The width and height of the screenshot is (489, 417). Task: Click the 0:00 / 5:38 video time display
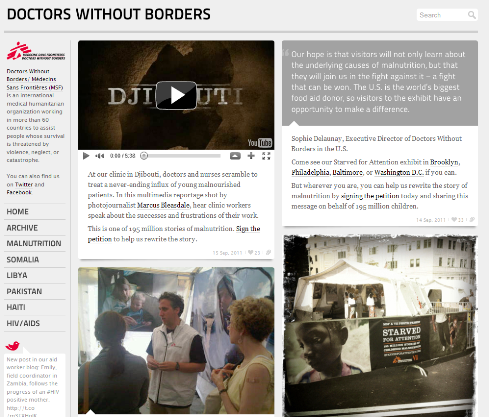(x=123, y=156)
